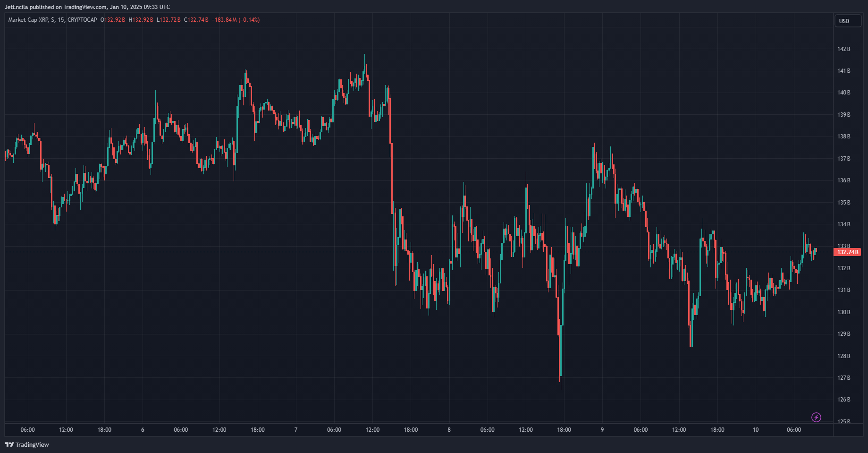Image resolution: width=868 pixels, height=453 pixels.
Task: Click the Low value L132.72 B in legend
Action: point(169,20)
